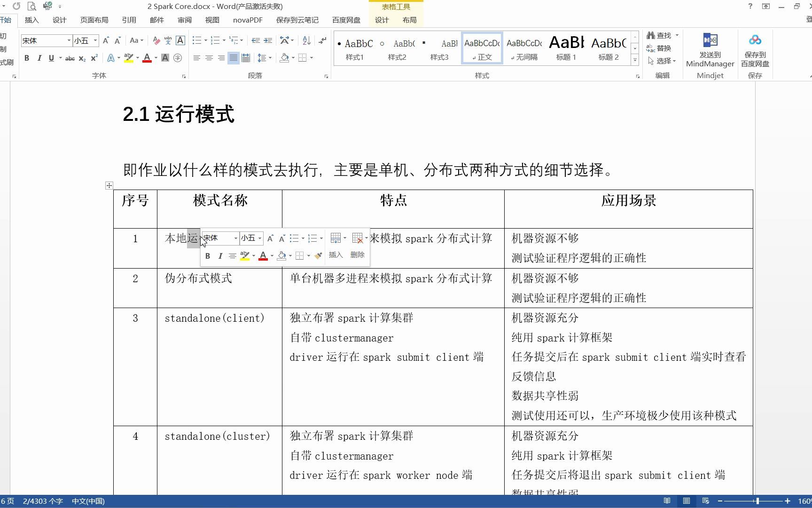The width and height of the screenshot is (812, 508).
Task: Click the Format Painter brush in mini toolbar
Action: [x=318, y=255]
